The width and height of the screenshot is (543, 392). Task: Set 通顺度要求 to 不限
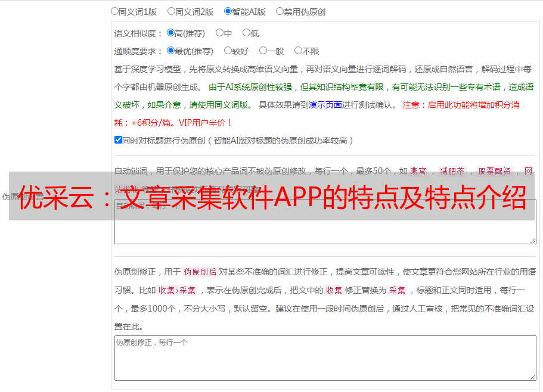pos(298,51)
